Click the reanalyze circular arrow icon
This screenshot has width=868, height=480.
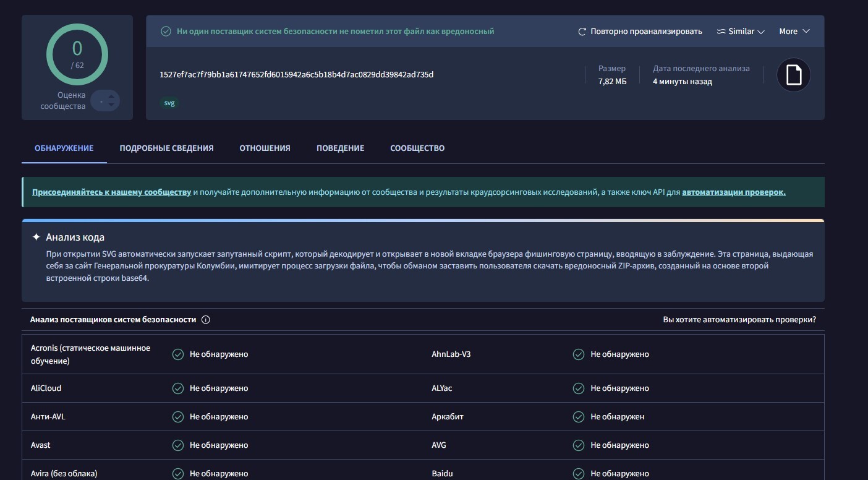click(x=582, y=32)
